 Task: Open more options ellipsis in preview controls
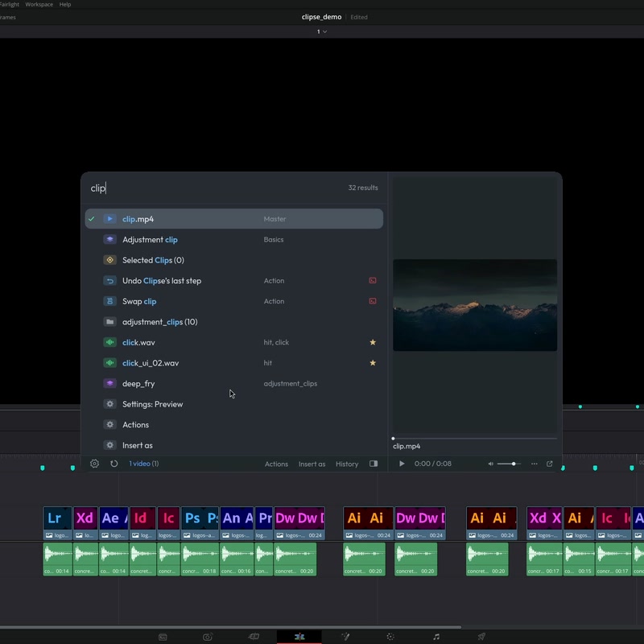click(x=534, y=464)
